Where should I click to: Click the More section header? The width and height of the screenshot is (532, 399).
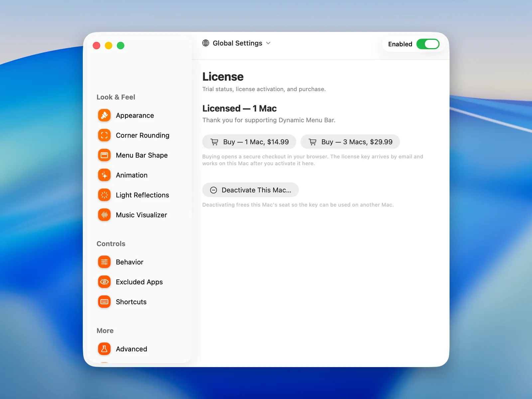(x=105, y=331)
